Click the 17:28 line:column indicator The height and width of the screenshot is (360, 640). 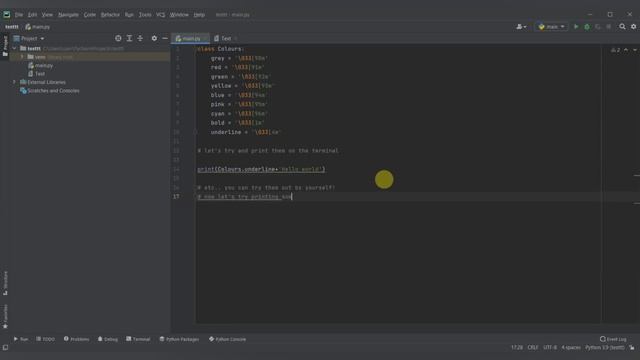pyautogui.click(x=517, y=347)
